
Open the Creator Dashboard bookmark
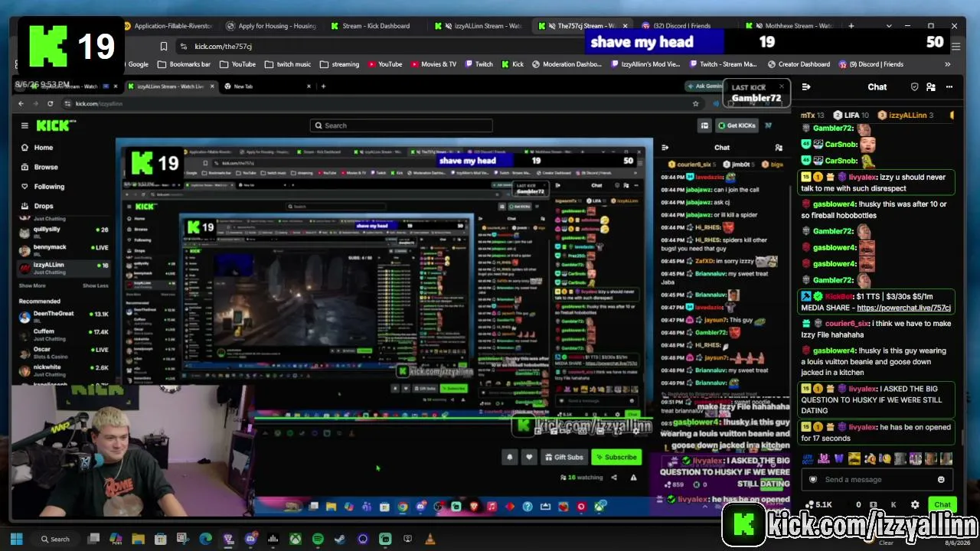798,64
